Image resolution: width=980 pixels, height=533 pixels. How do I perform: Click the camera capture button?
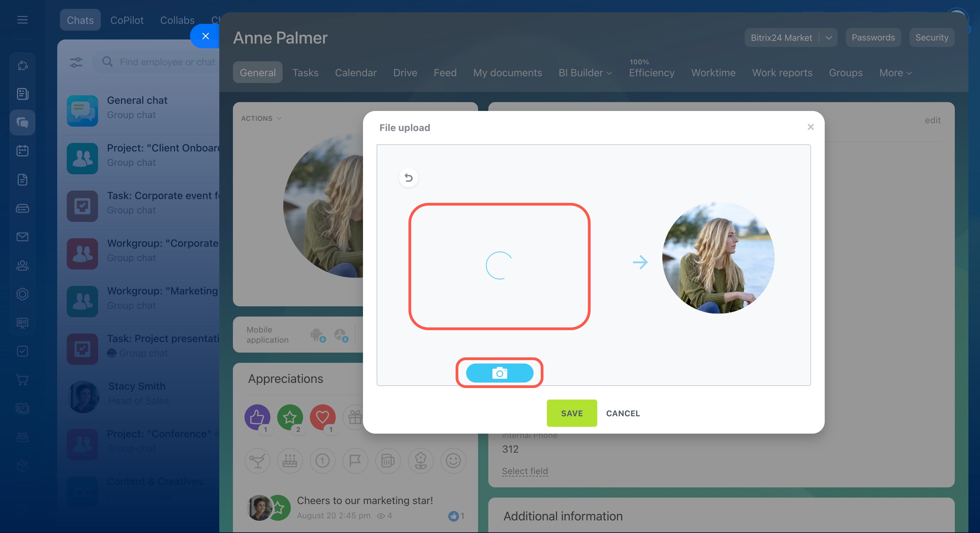point(500,373)
